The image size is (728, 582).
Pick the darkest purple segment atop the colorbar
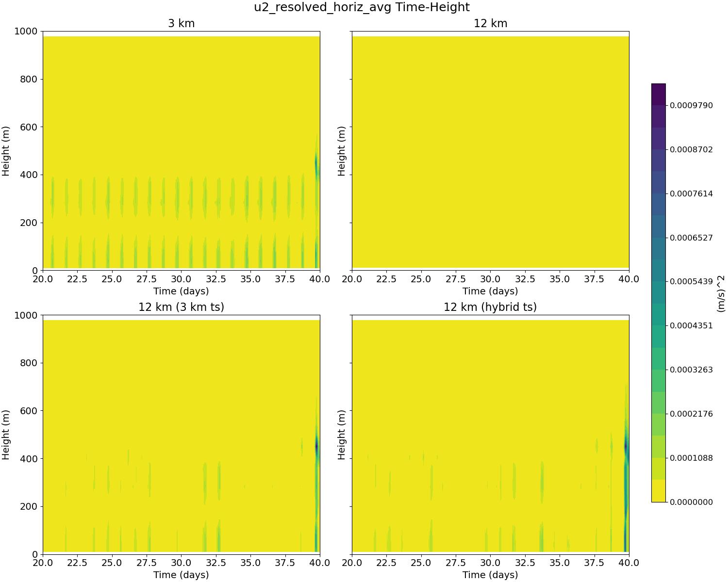[658, 94]
